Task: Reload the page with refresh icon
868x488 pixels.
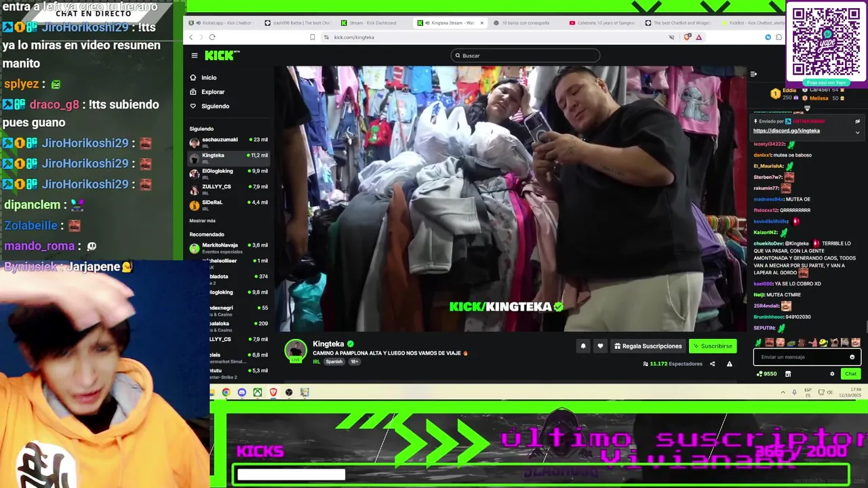Action: (x=212, y=37)
